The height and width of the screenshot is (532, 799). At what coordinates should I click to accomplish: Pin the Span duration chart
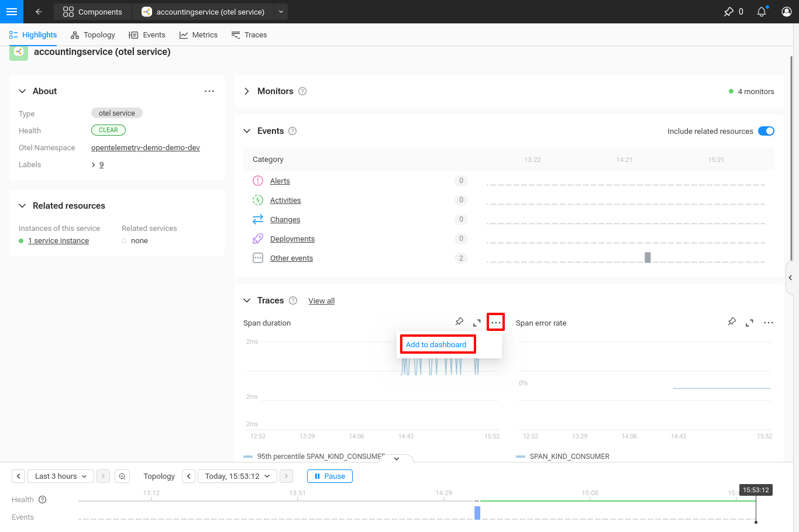click(459, 322)
